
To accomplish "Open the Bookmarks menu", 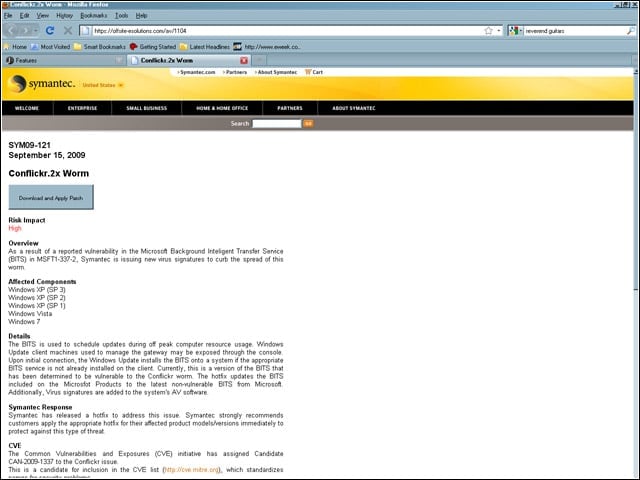I will [93, 16].
